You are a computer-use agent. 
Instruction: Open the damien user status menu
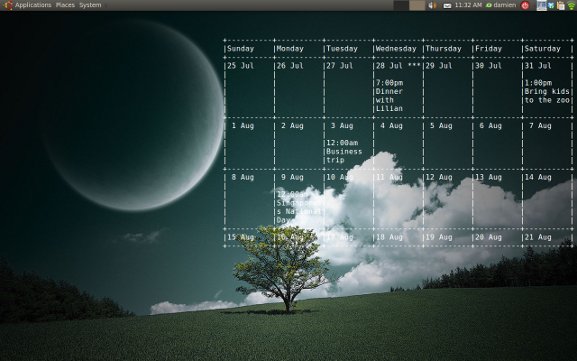(x=501, y=5)
